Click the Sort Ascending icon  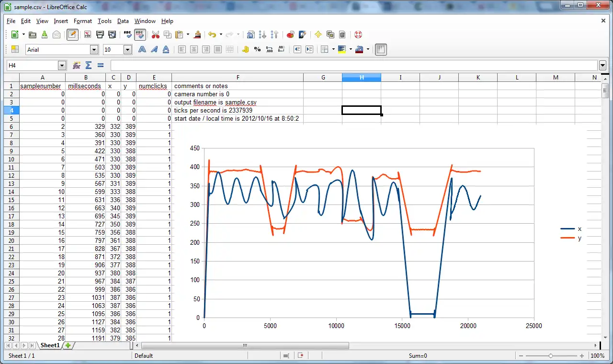coord(262,34)
